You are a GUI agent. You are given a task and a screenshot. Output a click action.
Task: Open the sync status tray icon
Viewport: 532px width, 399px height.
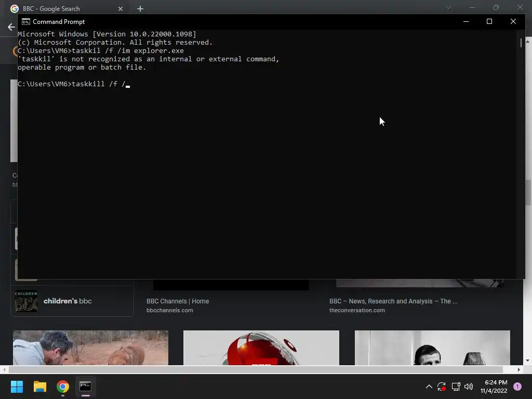(442, 387)
